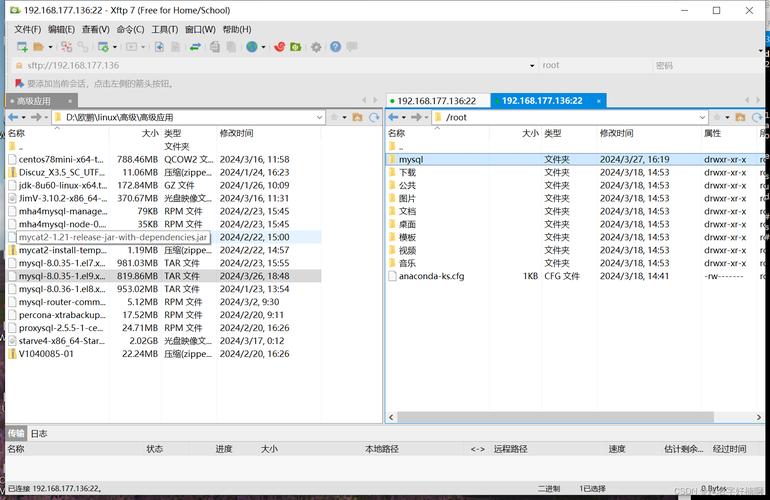The height and width of the screenshot is (500, 770).
Task: Expand the local path D:\ combo box chevron
Action: 319,117
